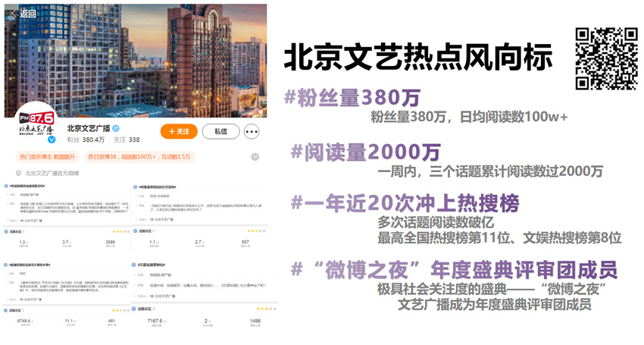Viewport: 644px width, 345px height.
Task: Click the star rating above the 3589 value
Action: click(121, 232)
